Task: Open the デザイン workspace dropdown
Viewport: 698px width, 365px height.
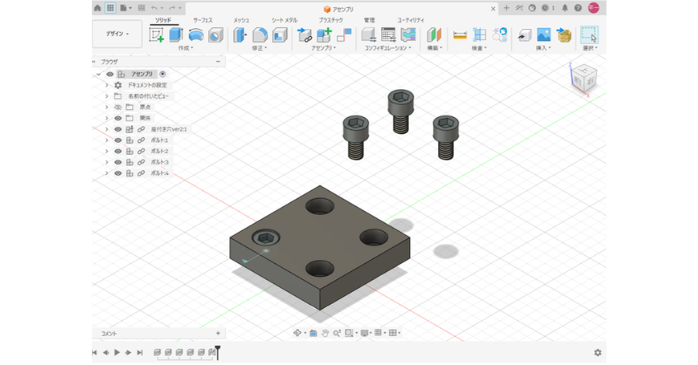Action: click(117, 34)
